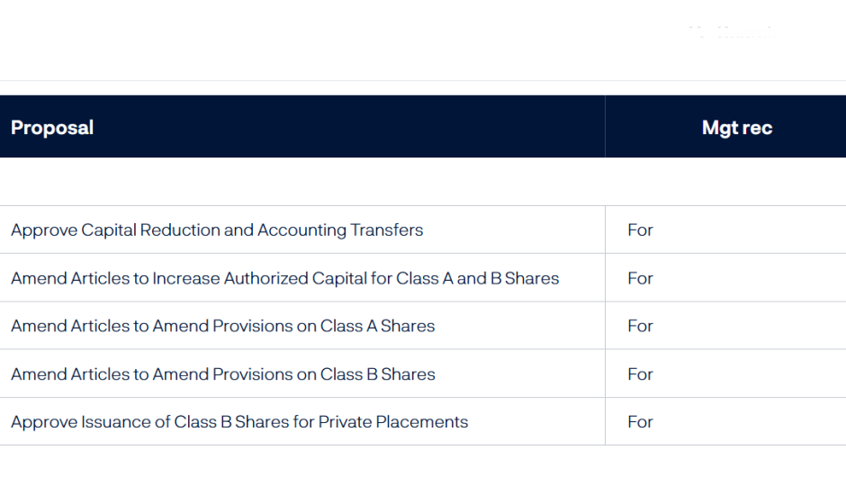Select Approve Issuance of Class B Shares proposal
This screenshot has height=504, width=846.
coord(239,422)
